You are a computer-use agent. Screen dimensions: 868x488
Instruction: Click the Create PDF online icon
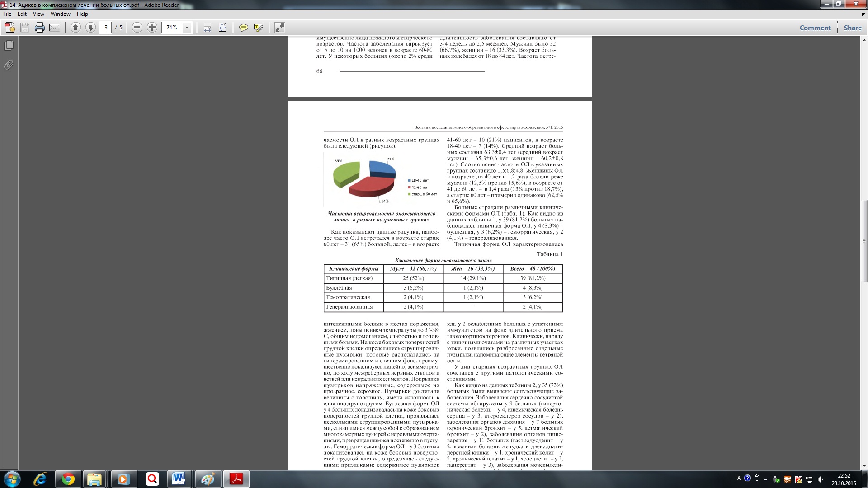tap(9, 28)
